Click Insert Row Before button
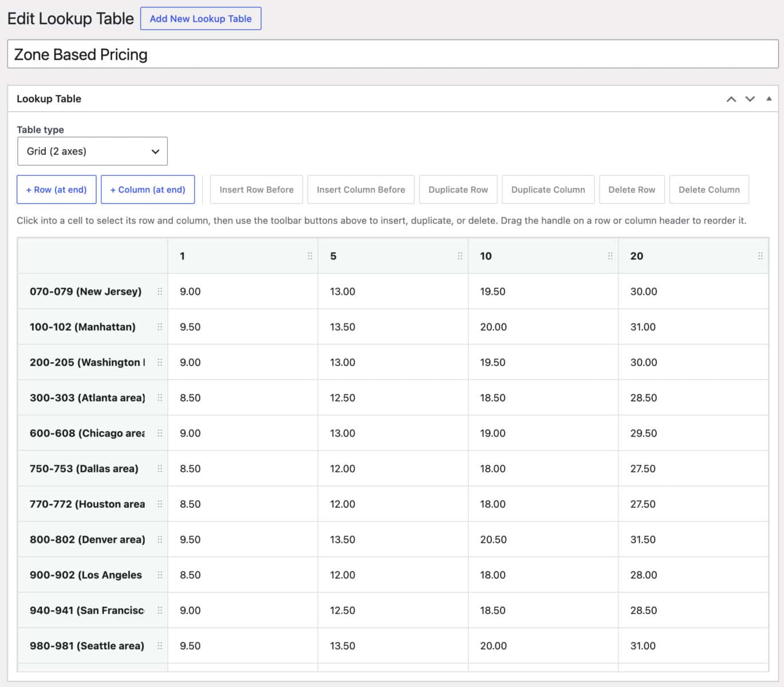The width and height of the screenshot is (784, 687). coord(257,189)
